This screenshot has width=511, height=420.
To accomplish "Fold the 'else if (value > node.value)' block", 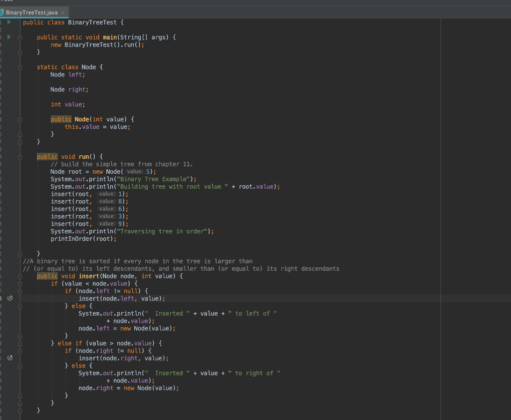I will click(20, 344).
